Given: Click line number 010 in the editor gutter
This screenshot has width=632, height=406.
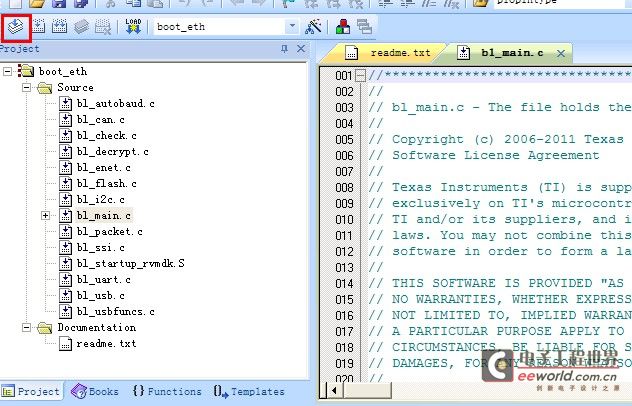Looking at the screenshot, I should click(x=344, y=220).
